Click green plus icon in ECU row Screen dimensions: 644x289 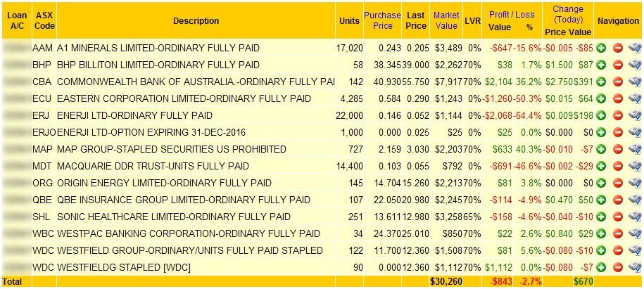pos(601,98)
